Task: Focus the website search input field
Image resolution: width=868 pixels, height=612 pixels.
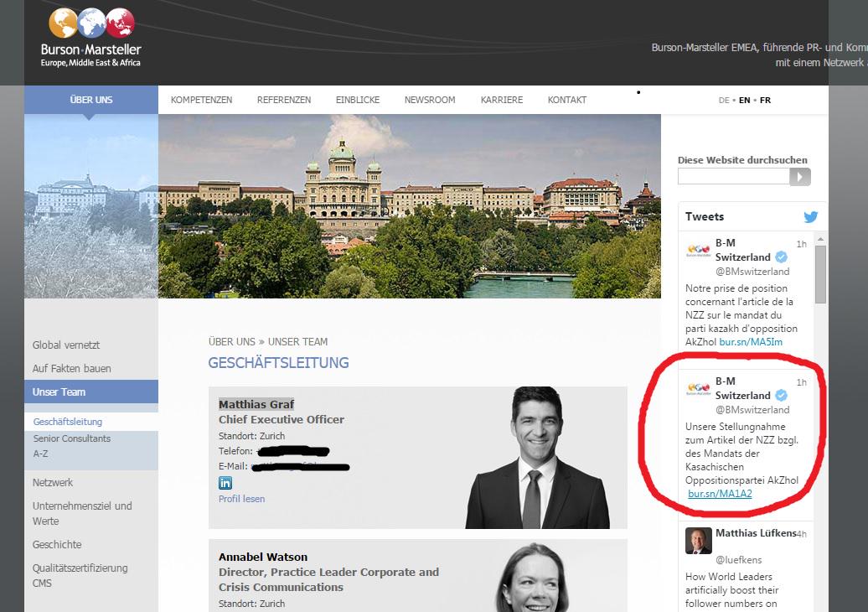Action: click(733, 177)
